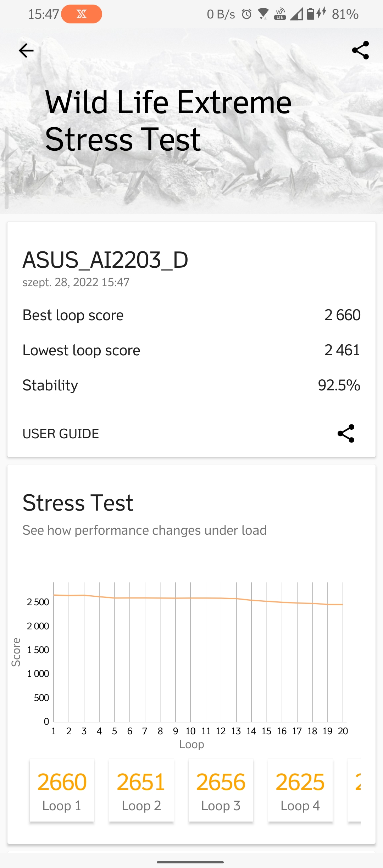
Task: Tap the VoLTE status icon
Action: (x=280, y=14)
